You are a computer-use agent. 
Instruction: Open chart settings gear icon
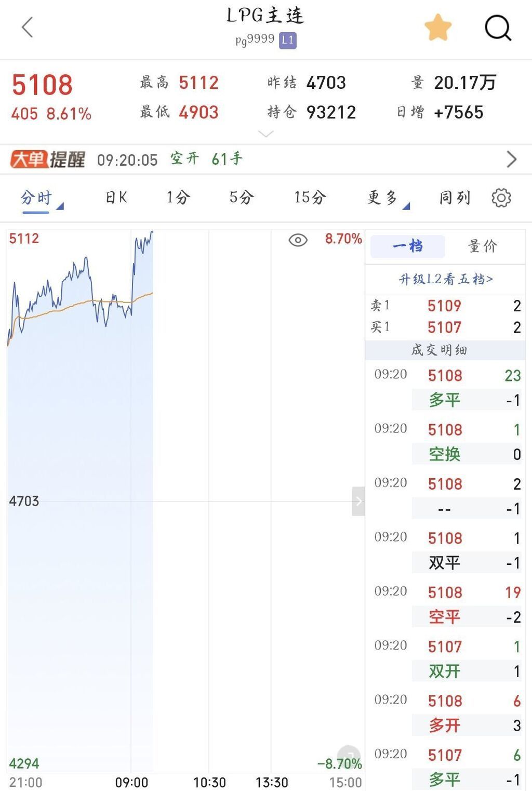501,198
